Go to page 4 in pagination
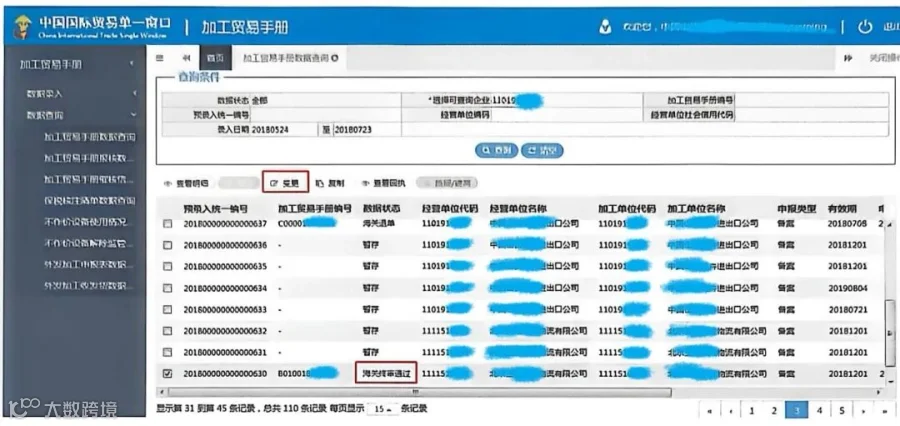Screen dimensions: 900x426 [819, 410]
